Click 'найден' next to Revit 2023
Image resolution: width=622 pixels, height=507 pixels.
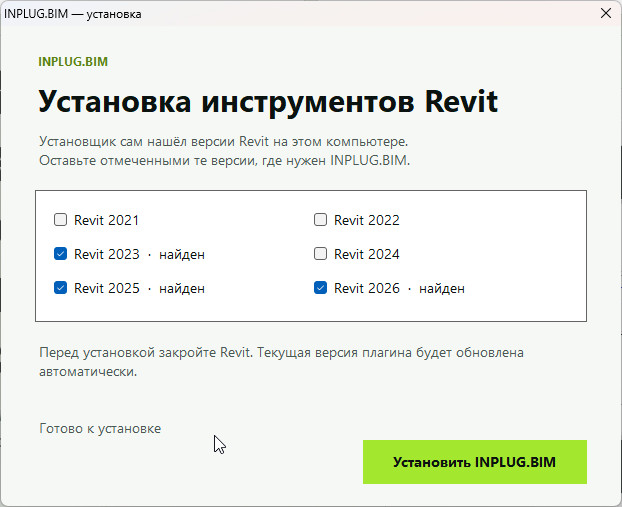pyautogui.click(x=182, y=255)
